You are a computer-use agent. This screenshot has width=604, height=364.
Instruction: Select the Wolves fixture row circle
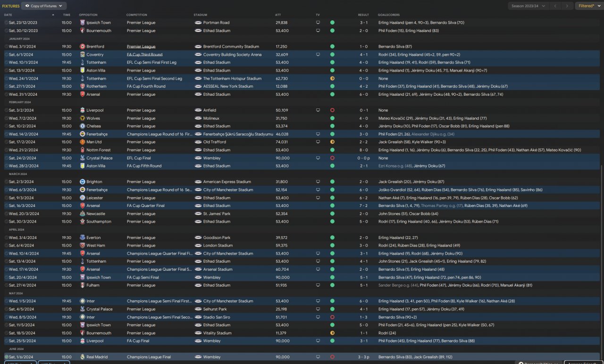point(6,118)
